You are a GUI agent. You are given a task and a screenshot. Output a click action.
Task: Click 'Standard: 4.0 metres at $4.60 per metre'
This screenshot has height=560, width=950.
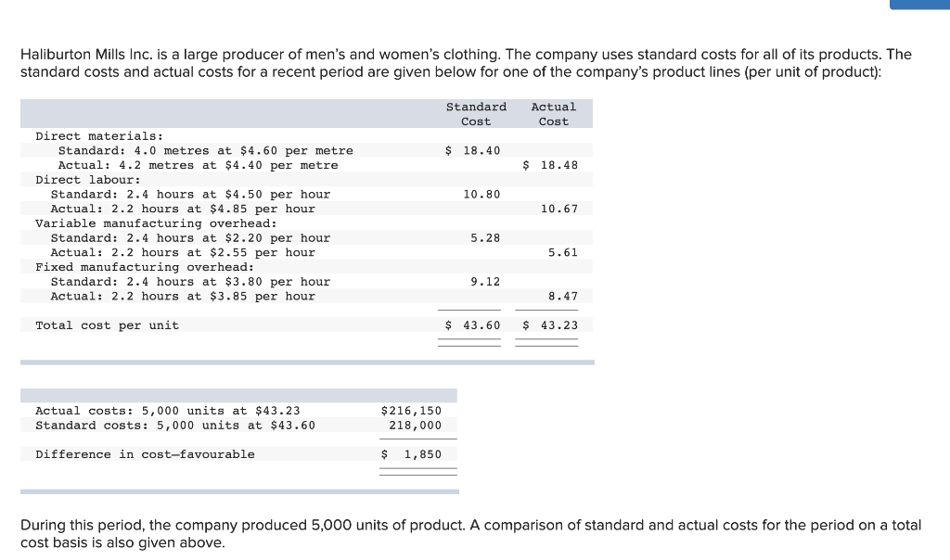(x=205, y=151)
